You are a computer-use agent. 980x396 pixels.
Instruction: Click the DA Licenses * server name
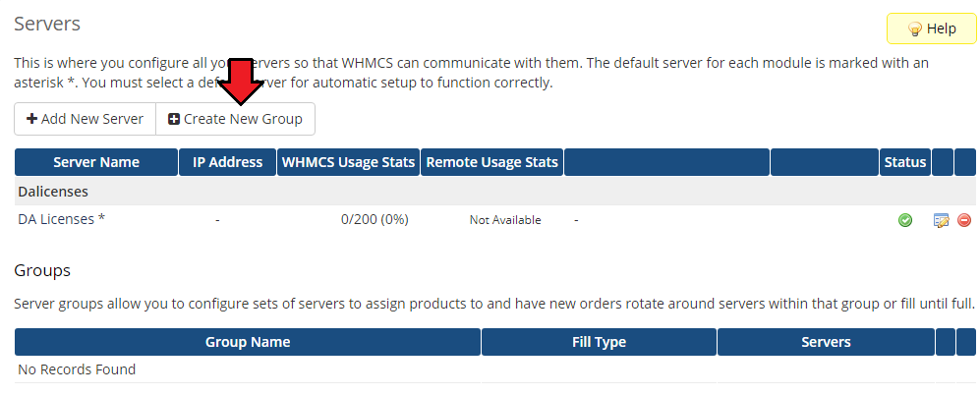(x=61, y=219)
